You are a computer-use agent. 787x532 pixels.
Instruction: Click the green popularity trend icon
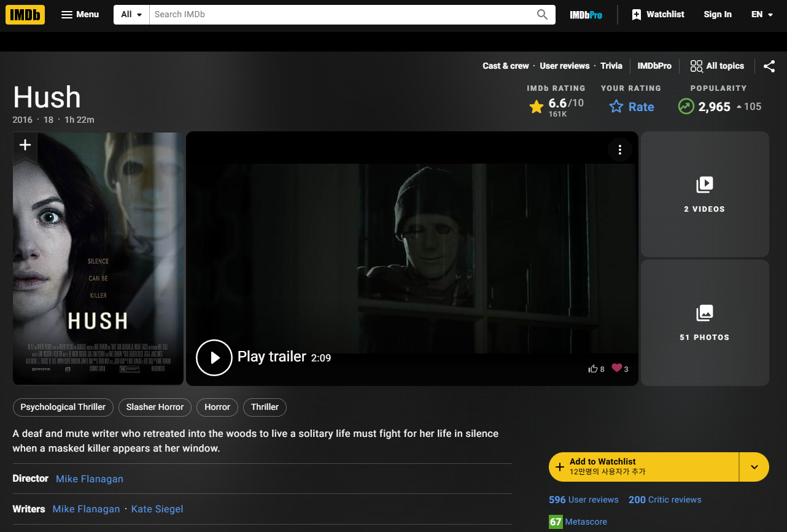[x=686, y=106]
